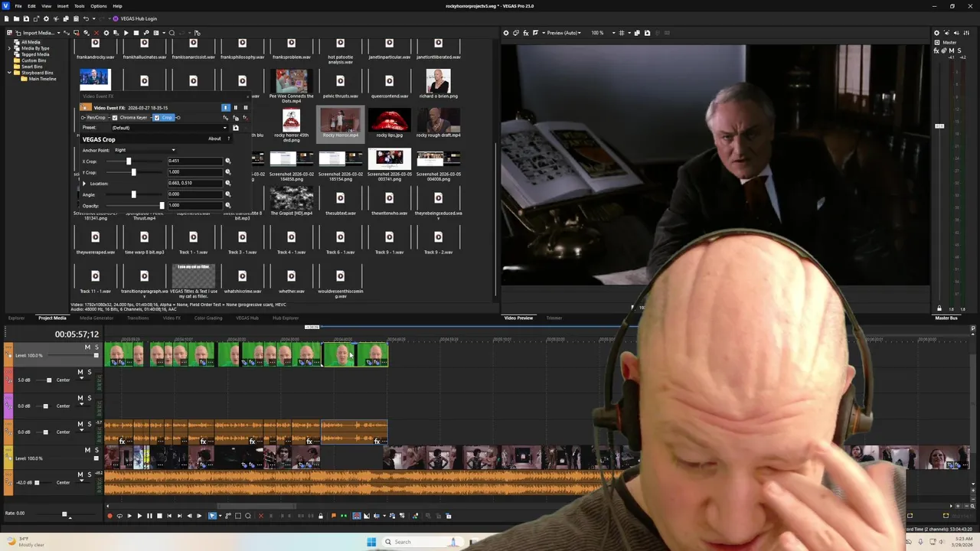Pause timeline playback

149,516
